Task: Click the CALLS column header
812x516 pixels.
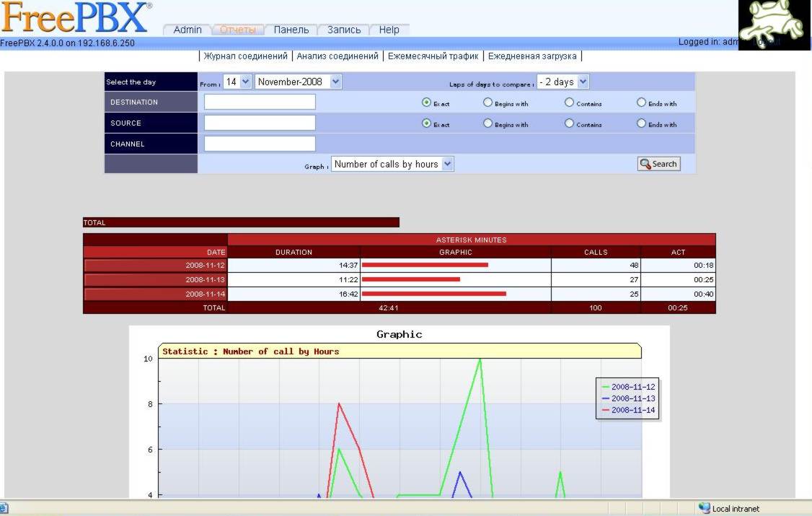Action: coord(596,253)
